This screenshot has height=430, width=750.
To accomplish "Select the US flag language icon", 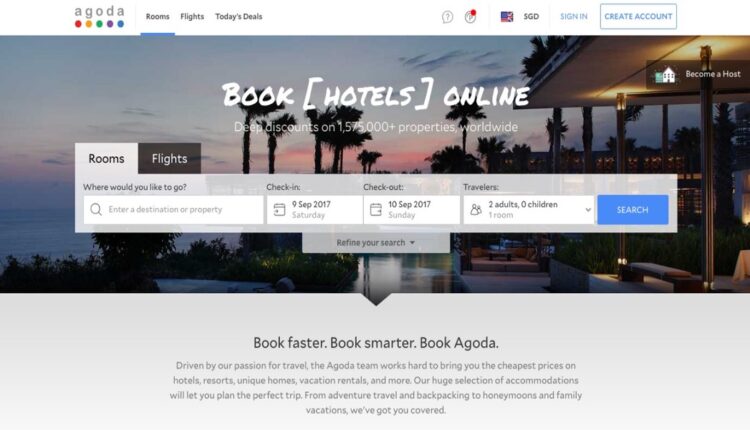I will click(507, 17).
